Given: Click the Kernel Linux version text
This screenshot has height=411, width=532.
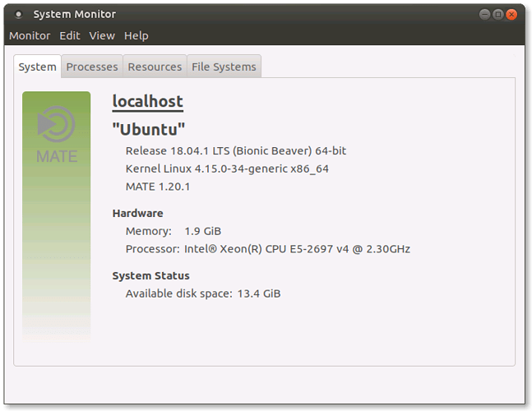Looking at the screenshot, I should click(227, 169).
